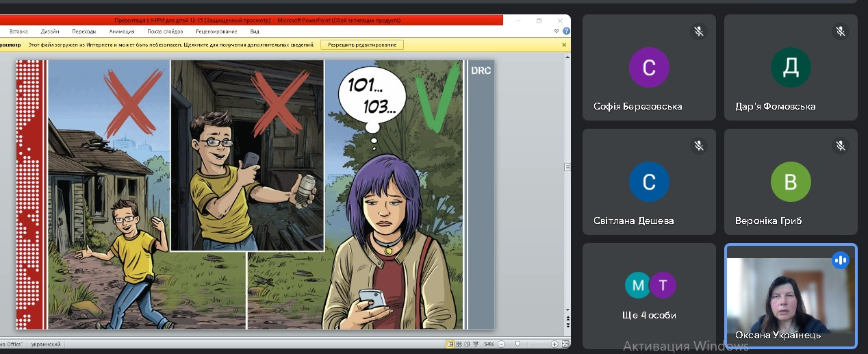The width and height of the screenshot is (868, 354).
Task: Go to next slide using double-arrow
Action: click(567, 324)
